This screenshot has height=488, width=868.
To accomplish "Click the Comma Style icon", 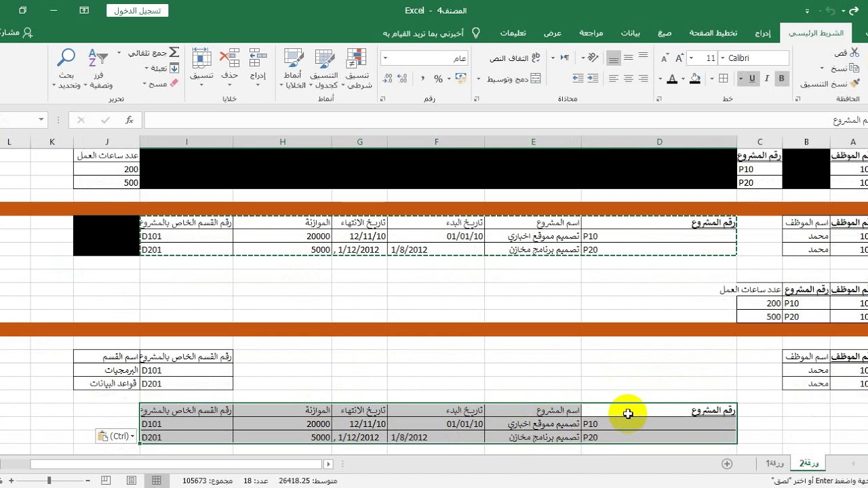I will tap(422, 79).
